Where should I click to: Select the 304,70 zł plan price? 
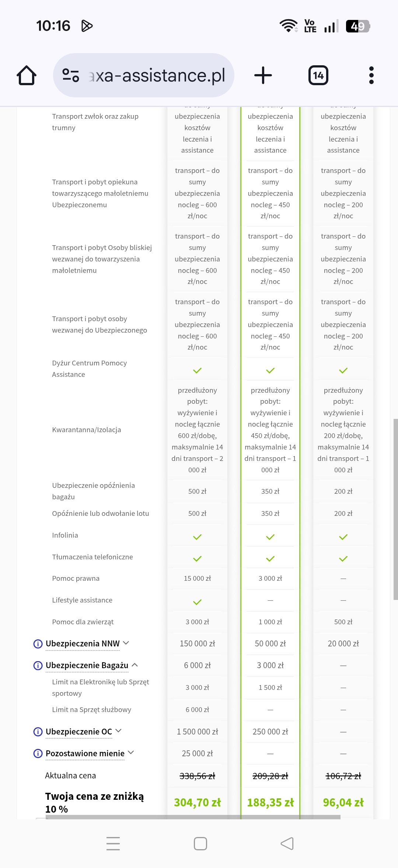[197, 802]
